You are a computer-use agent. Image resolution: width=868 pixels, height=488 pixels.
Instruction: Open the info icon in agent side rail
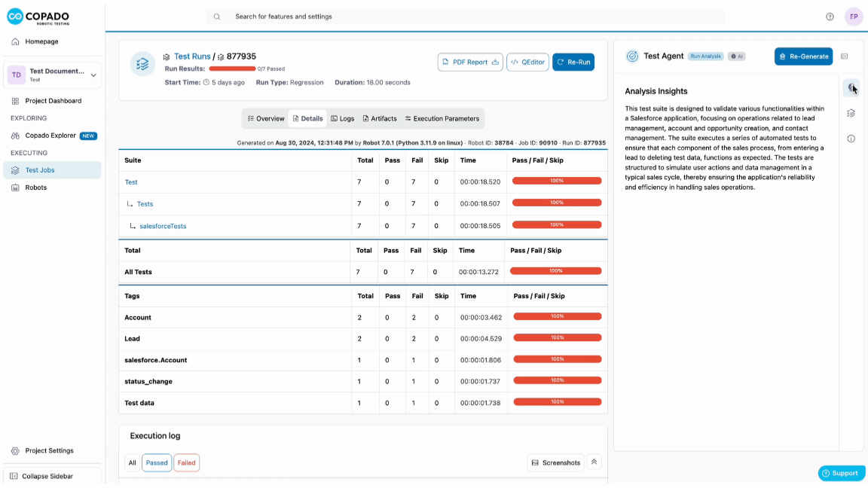click(851, 139)
